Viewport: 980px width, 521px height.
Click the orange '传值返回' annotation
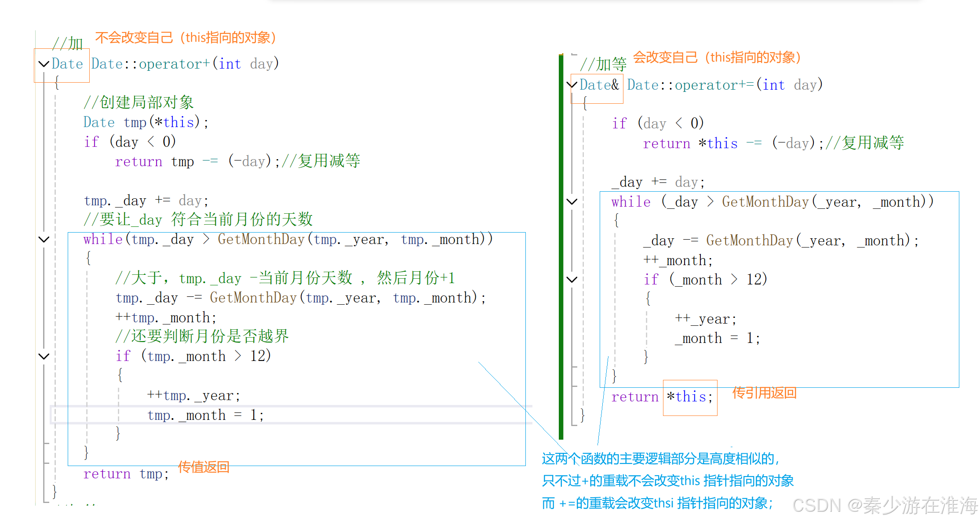pyautogui.click(x=204, y=467)
